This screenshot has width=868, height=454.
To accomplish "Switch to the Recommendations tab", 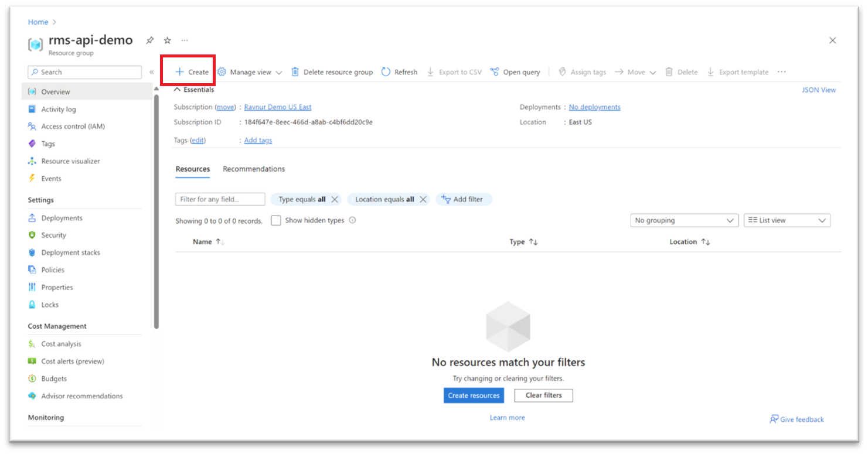I will [x=254, y=169].
